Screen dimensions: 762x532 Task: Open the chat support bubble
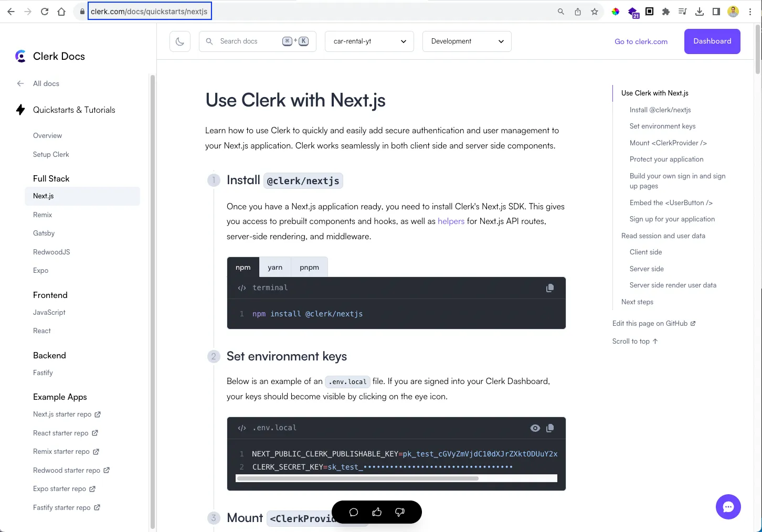[x=728, y=507]
